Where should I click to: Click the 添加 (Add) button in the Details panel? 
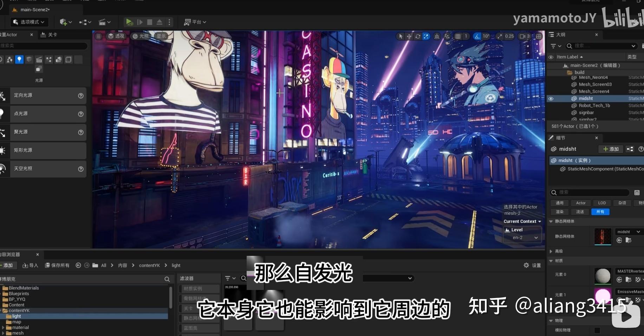pos(611,149)
